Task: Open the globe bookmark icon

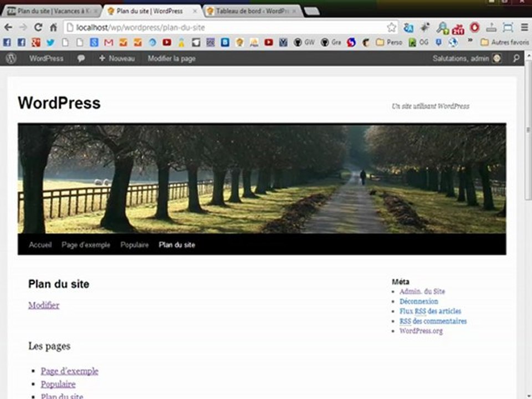Action: coord(453,43)
